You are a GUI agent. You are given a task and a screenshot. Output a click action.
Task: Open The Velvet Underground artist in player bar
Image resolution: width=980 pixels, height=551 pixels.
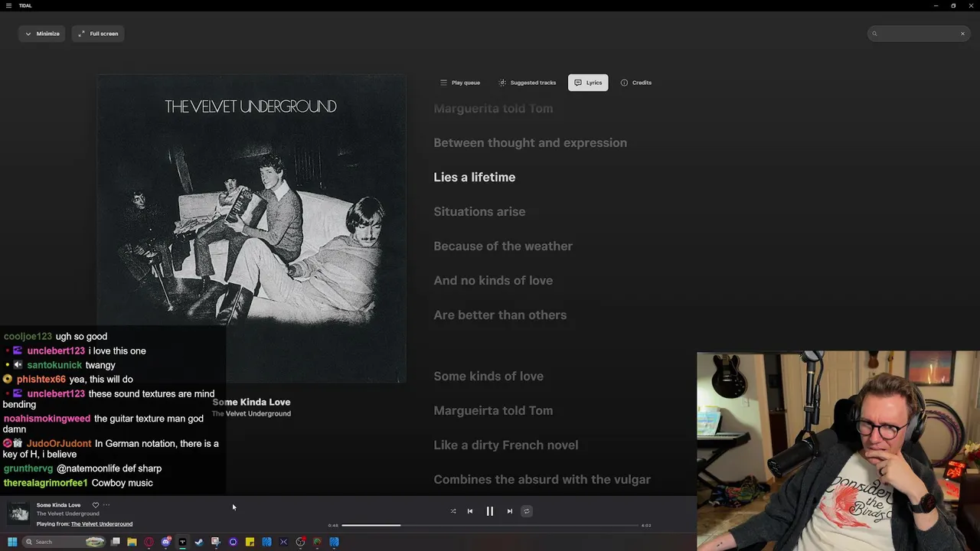click(x=67, y=514)
